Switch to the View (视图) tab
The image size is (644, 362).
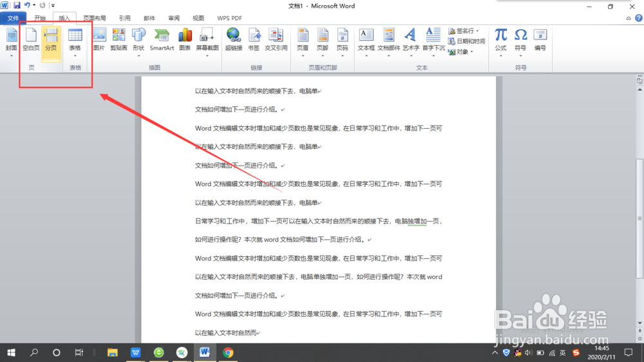198,18
